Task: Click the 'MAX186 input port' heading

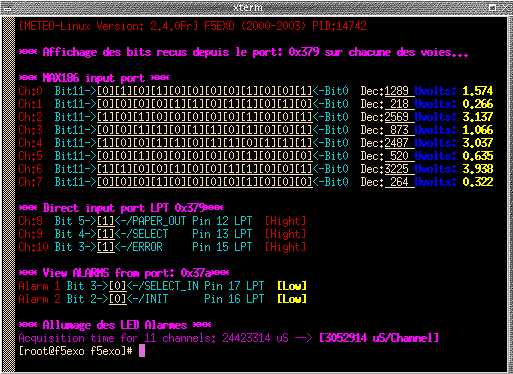Action: (94, 78)
